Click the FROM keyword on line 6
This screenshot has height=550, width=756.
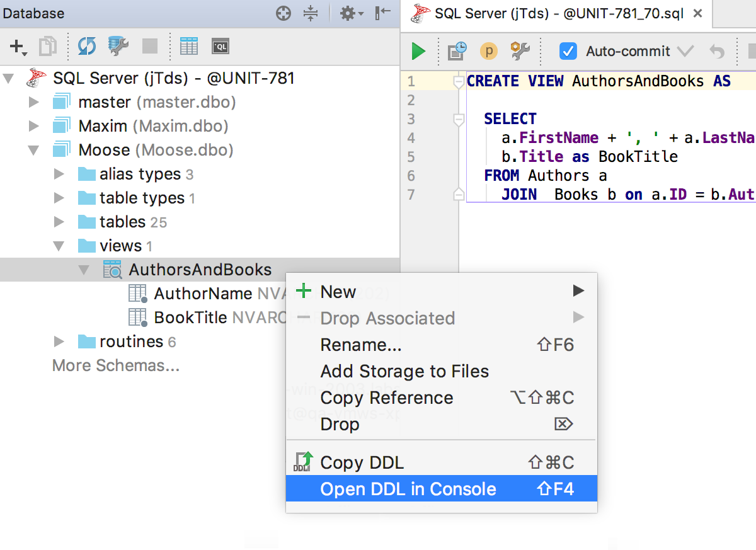pos(501,175)
